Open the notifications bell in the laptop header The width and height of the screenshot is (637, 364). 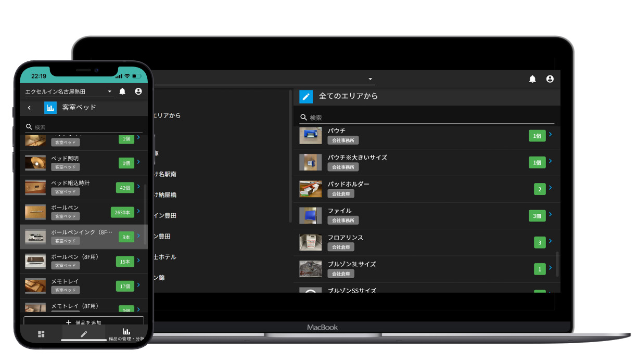[532, 79]
